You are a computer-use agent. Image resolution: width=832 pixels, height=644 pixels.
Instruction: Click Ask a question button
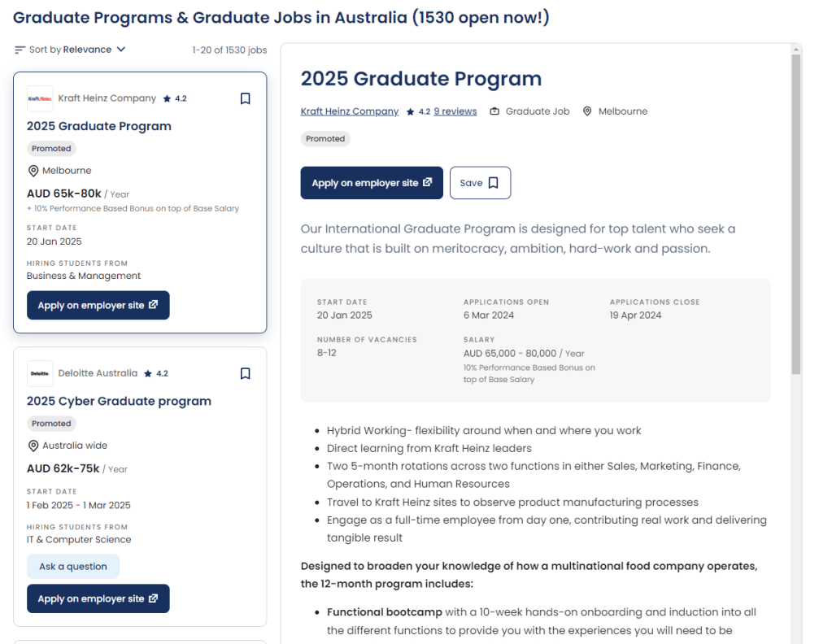coord(73,566)
